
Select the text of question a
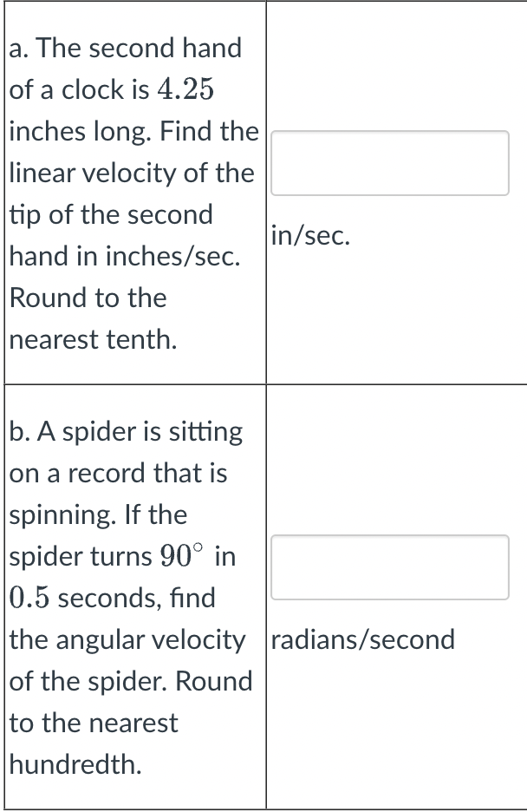[x=130, y=191]
